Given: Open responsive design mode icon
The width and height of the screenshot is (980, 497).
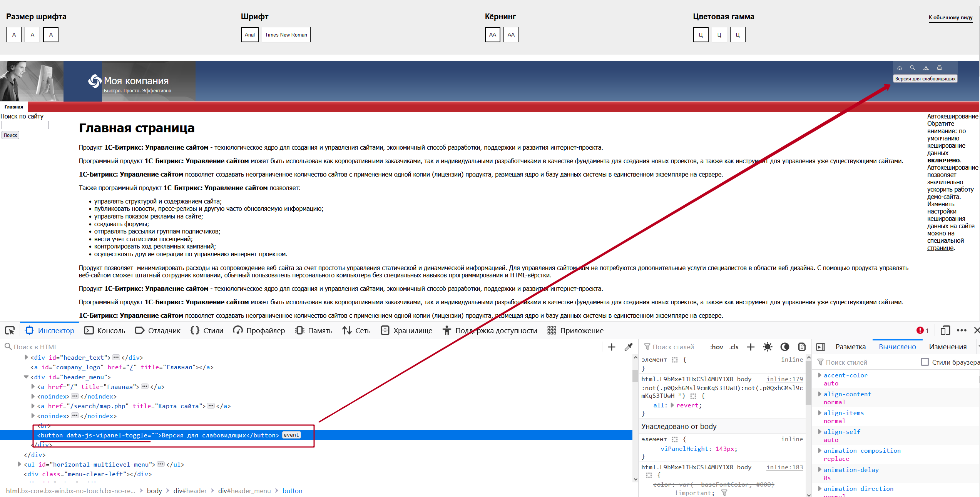Looking at the screenshot, I should (x=945, y=330).
